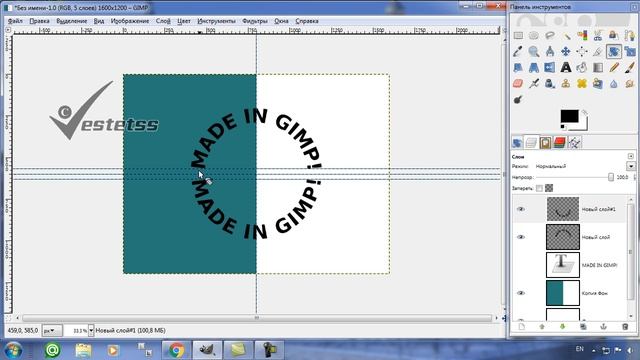Select the Move tool
Viewport: 640px width, 360px height.
(566, 51)
